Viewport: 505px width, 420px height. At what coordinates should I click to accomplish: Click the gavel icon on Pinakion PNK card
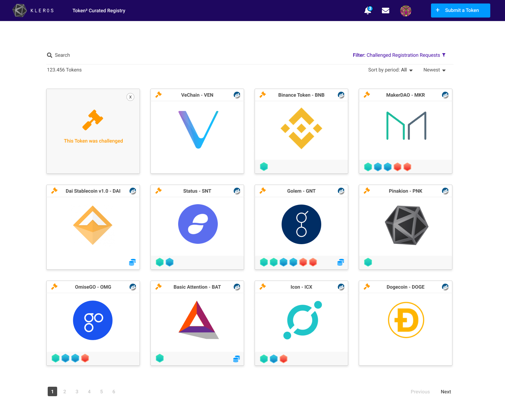tap(367, 191)
